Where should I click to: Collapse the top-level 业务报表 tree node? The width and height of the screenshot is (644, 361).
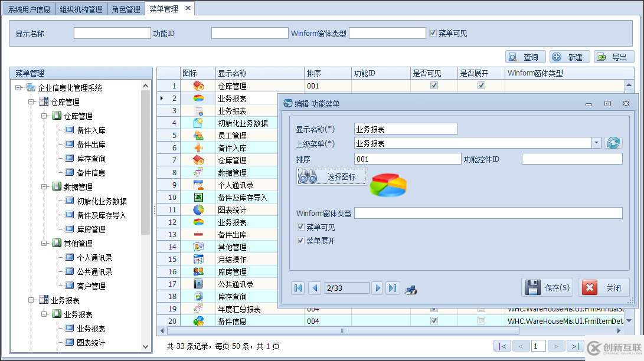tap(31, 300)
